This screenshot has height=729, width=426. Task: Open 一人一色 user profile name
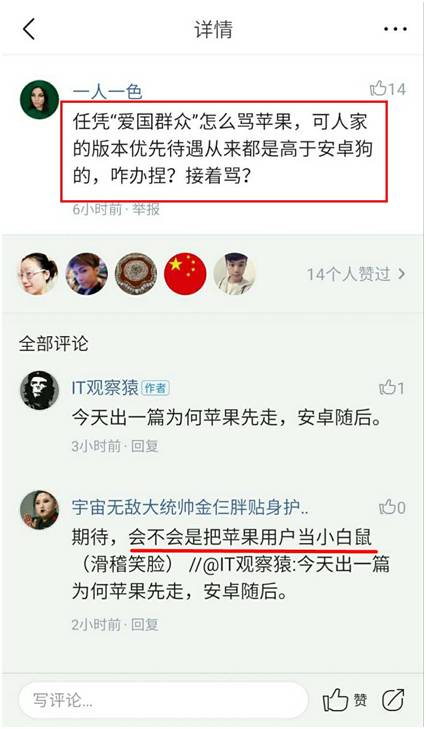click(107, 92)
